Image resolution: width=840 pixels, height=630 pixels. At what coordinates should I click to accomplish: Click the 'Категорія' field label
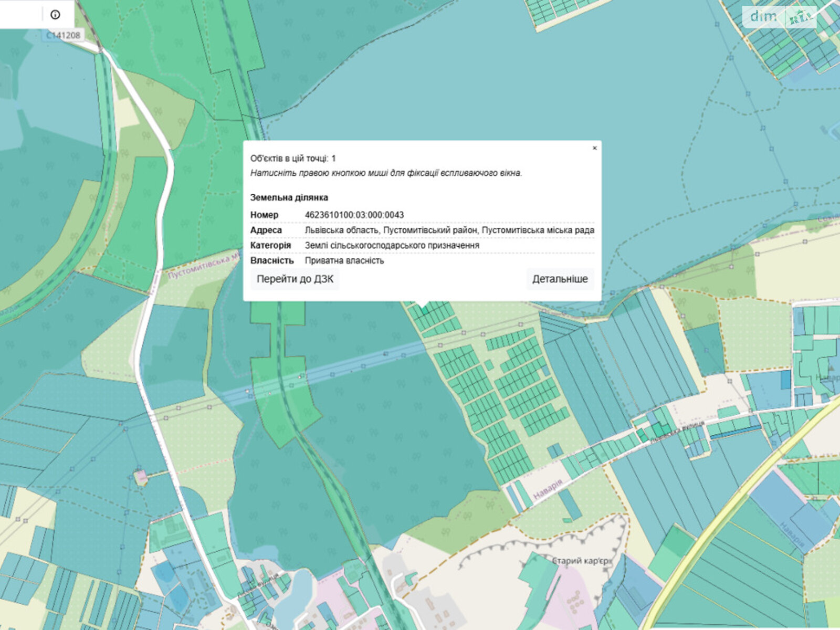(x=270, y=245)
